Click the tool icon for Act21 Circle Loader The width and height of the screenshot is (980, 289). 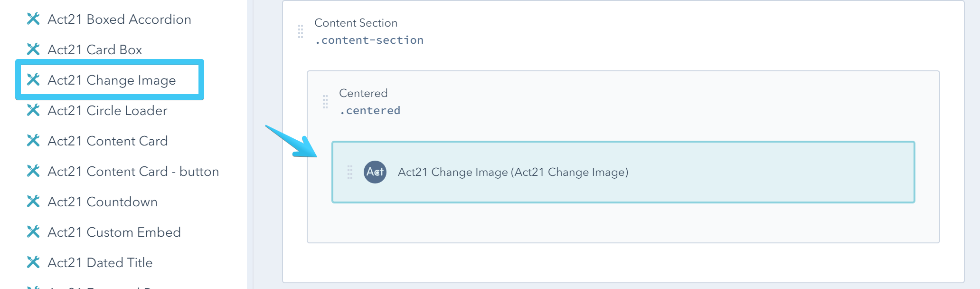pyautogui.click(x=33, y=111)
